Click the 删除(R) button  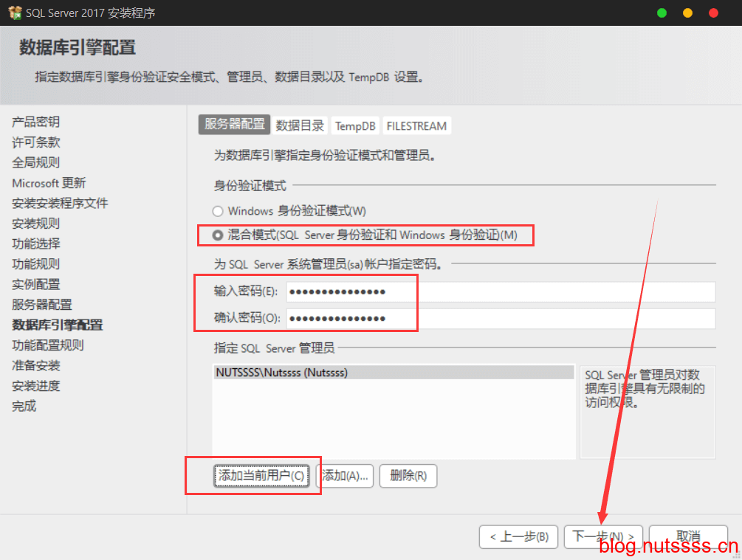tap(408, 476)
